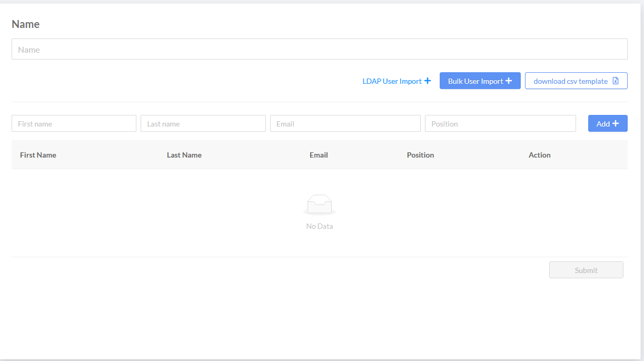Screen dimensions: 644x361
Task: Select the Last name text box
Action: (x=203, y=124)
